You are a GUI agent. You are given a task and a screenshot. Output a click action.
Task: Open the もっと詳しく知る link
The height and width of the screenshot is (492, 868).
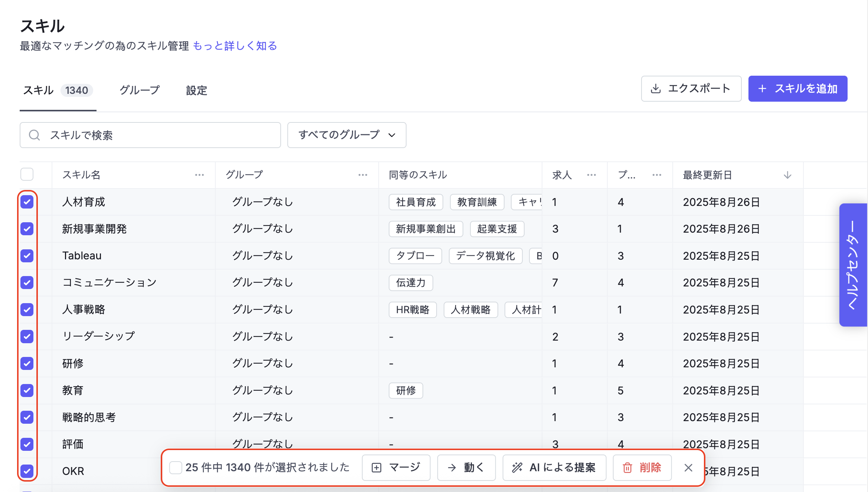[235, 46]
